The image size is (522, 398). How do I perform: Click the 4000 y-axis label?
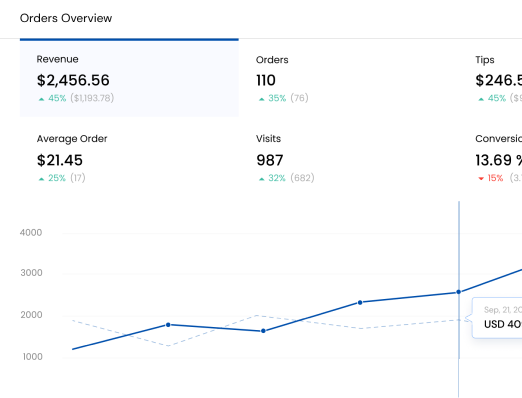[x=31, y=233]
